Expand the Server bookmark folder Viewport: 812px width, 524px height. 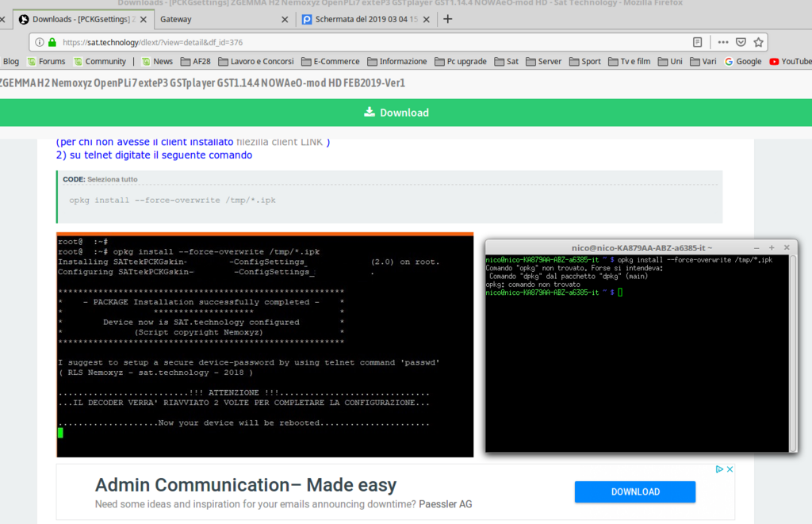pyautogui.click(x=544, y=62)
